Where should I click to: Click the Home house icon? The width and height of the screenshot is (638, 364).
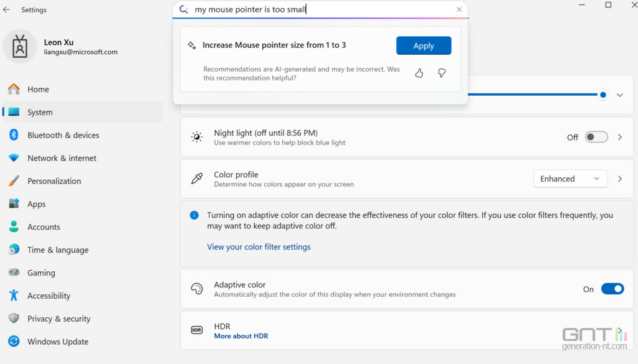point(14,89)
